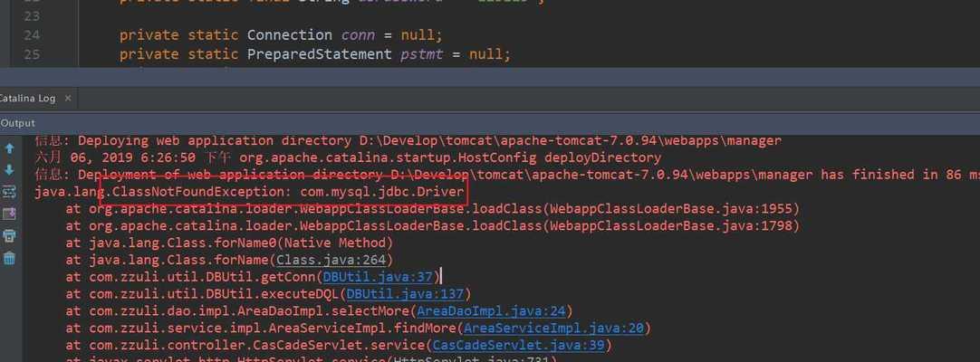Clear output with the trash icon
The image size is (980, 362).
point(9,258)
